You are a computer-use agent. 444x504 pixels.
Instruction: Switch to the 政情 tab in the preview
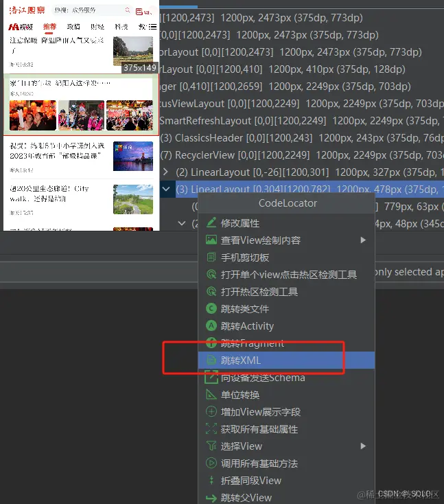73,27
